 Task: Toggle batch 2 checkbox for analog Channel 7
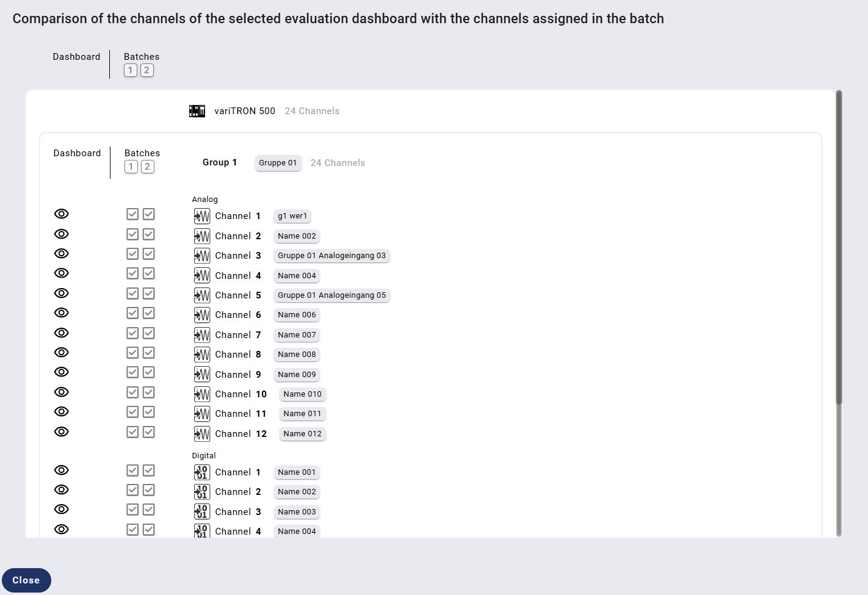pos(149,333)
